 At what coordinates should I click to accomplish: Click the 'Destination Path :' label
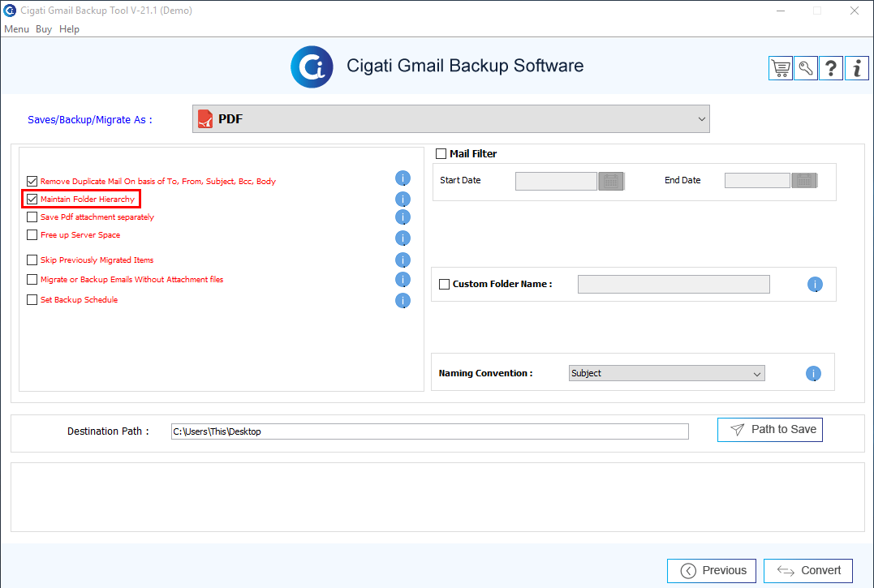(108, 431)
